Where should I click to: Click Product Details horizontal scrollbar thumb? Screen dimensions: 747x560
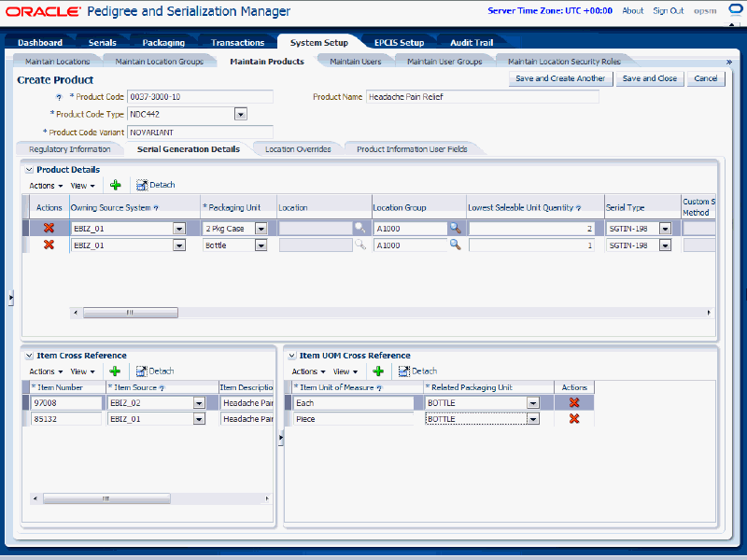click(x=131, y=313)
